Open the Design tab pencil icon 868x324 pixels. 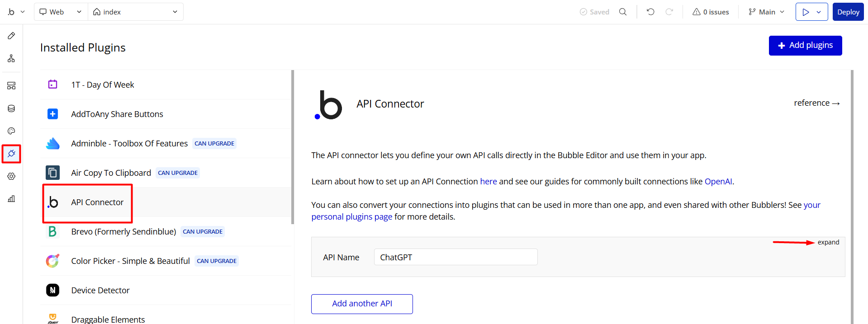click(x=11, y=36)
